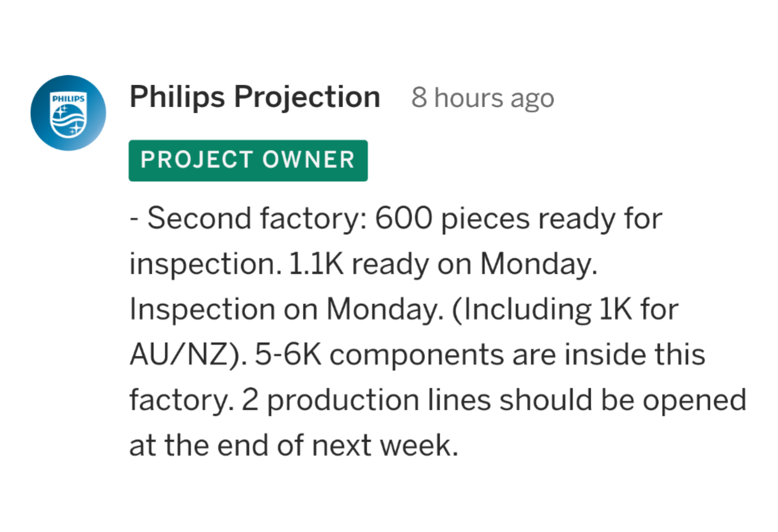Click the "8 hours ago" timestamp
This screenshot has height=532, width=778.
[x=482, y=98]
